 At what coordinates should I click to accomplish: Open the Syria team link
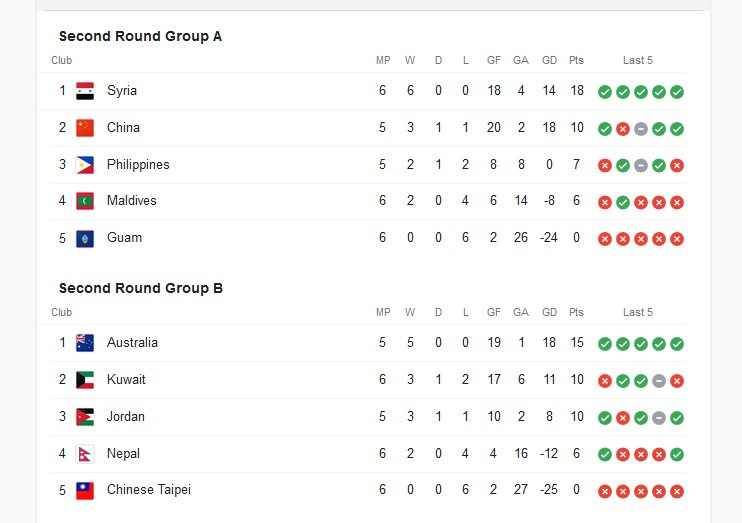(122, 90)
